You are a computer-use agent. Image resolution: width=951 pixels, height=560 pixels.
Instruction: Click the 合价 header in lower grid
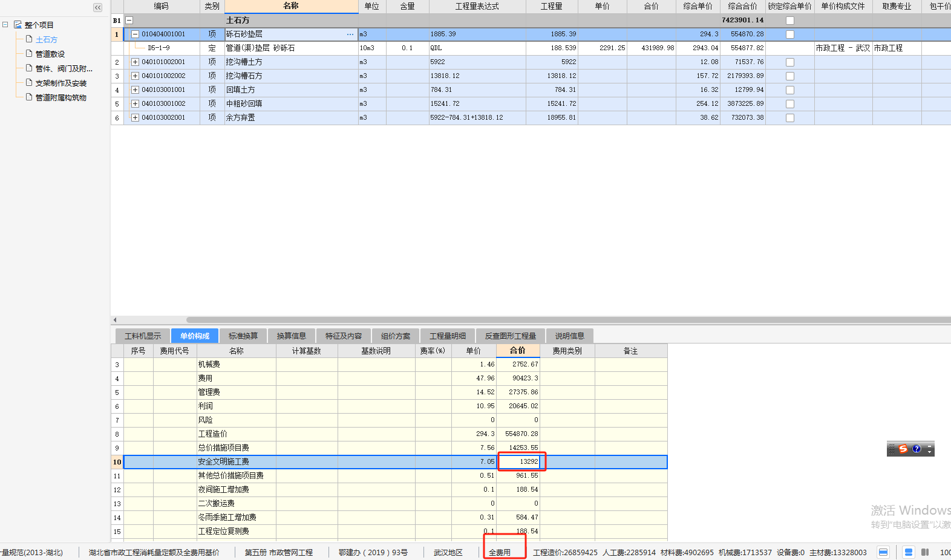point(517,351)
